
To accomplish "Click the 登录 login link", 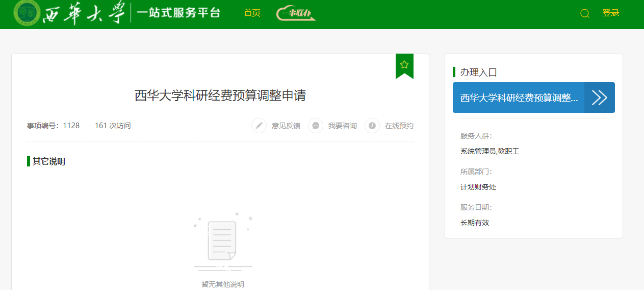I will point(610,13).
